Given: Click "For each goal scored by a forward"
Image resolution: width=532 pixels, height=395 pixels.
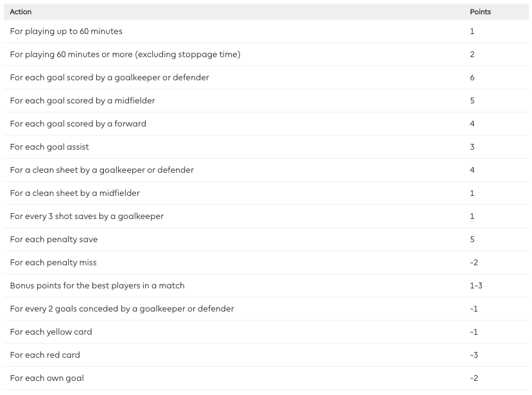Looking at the screenshot, I should pos(78,124).
